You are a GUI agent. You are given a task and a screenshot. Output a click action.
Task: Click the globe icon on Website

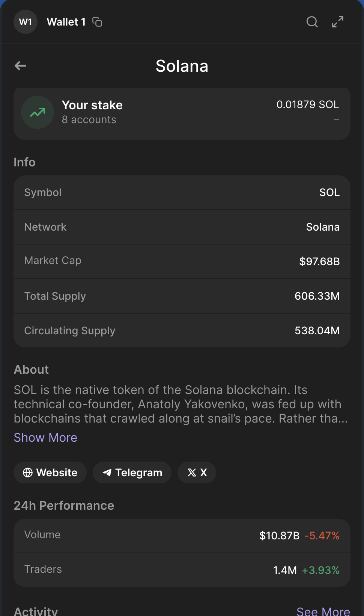point(28,473)
